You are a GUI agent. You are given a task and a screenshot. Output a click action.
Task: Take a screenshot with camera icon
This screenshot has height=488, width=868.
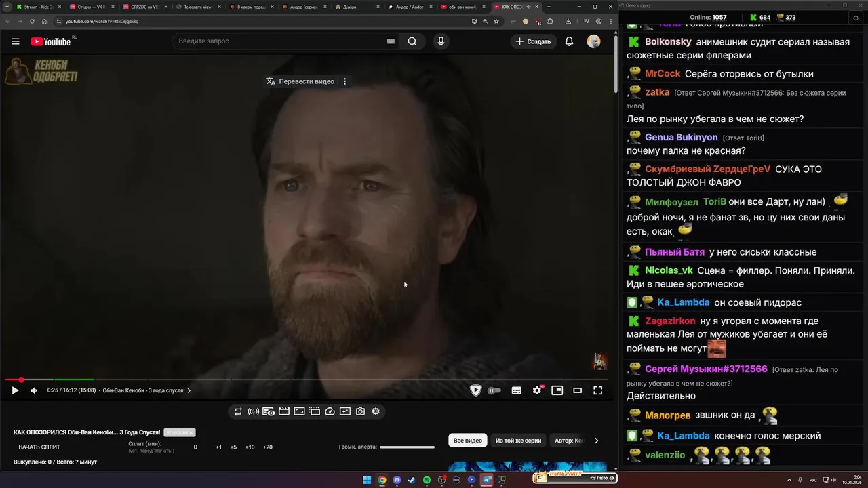(360, 411)
